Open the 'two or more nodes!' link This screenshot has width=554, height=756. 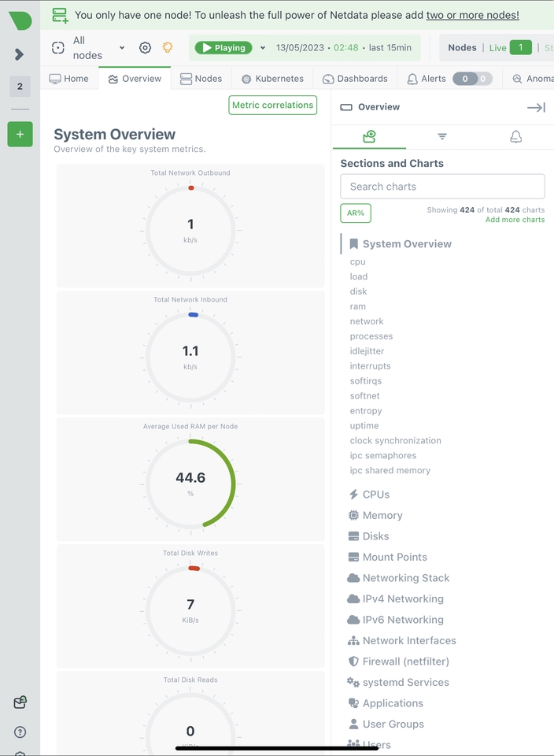coord(473,15)
